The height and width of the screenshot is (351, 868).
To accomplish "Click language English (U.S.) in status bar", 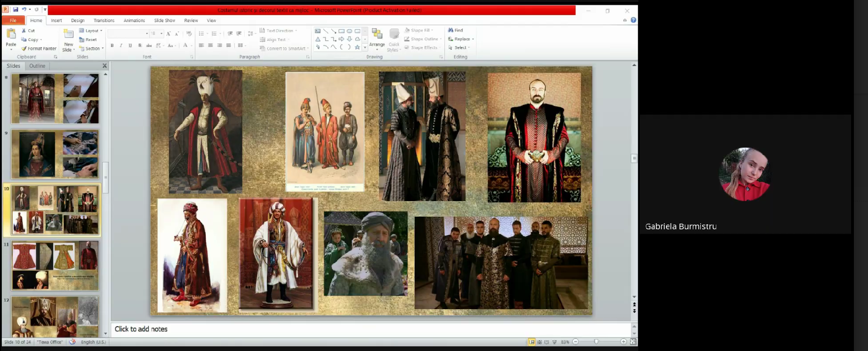I will [x=93, y=342].
